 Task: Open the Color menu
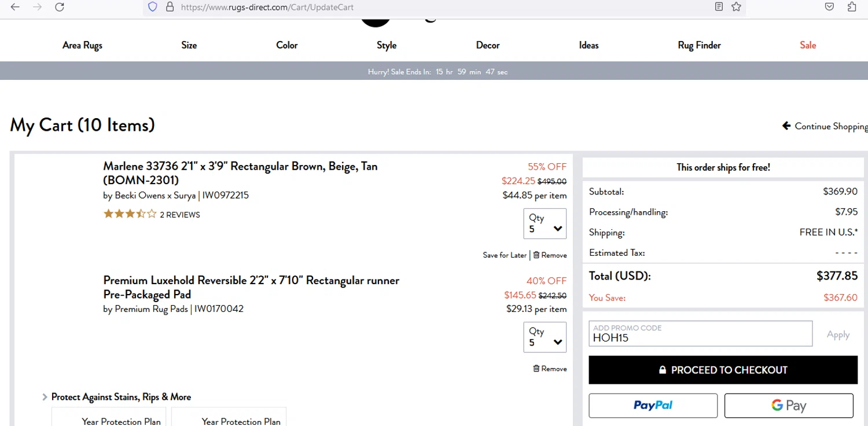[287, 45]
